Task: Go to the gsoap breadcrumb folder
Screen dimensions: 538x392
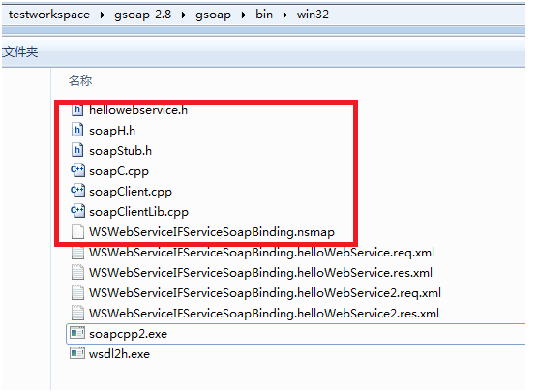Action: pyautogui.click(x=213, y=15)
